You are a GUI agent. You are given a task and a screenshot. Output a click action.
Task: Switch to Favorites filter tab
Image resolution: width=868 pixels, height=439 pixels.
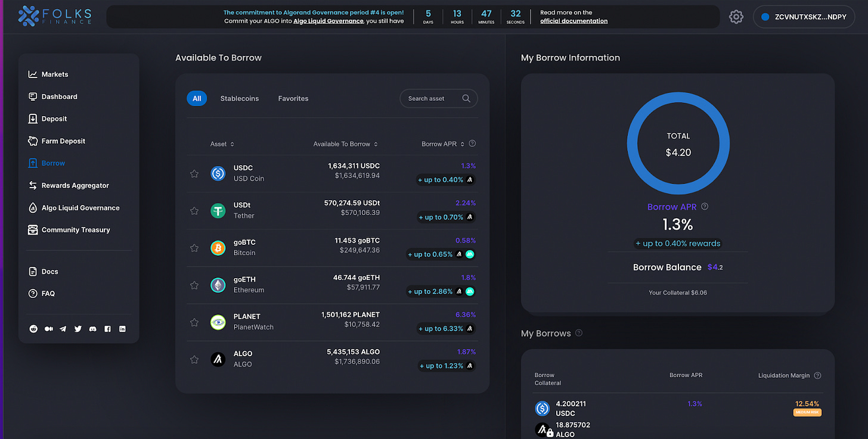click(293, 98)
